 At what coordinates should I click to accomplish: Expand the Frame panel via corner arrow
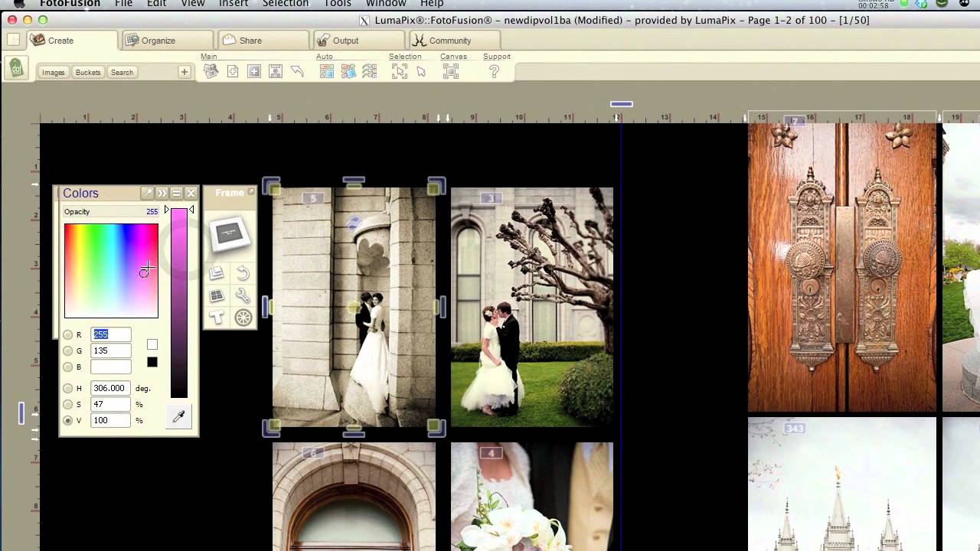point(251,192)
